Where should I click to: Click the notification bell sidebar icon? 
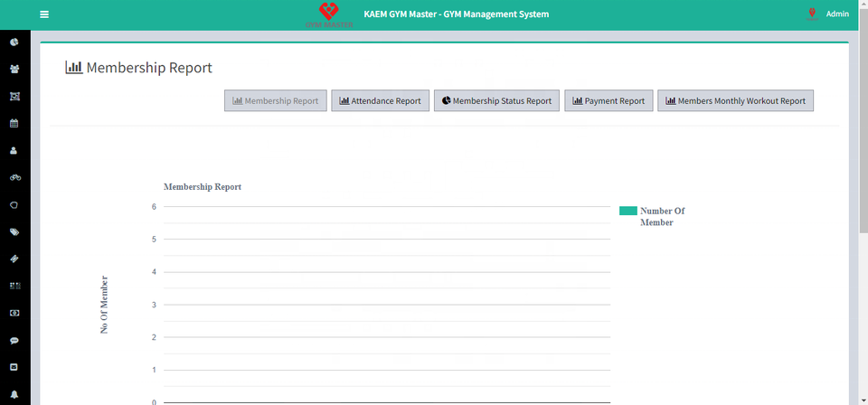(14, 394)
